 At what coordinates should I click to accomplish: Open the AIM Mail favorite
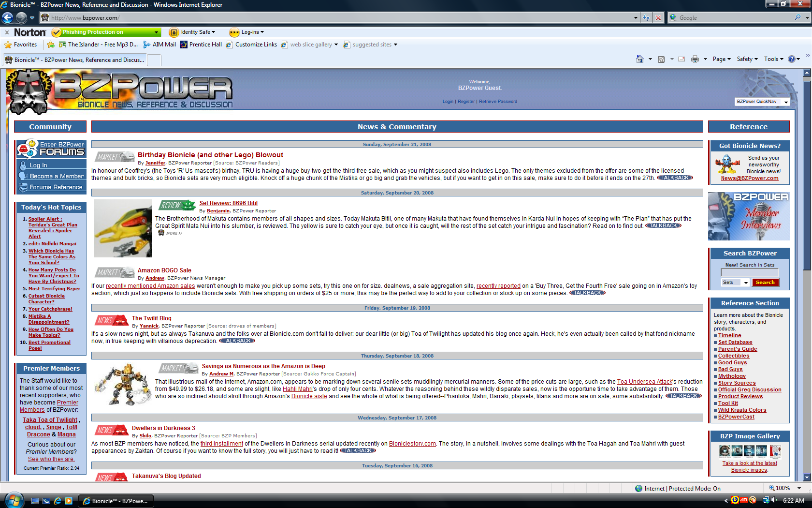pyautogui.click(x=159, y=45)
